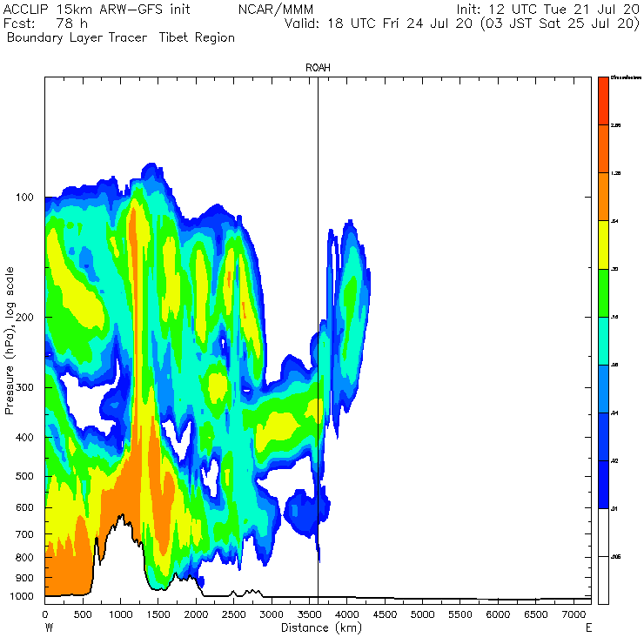Click the .64 color bar value label
Image resolution: width=644 pixels, height=644 pixels.
(x=614, y=221)
